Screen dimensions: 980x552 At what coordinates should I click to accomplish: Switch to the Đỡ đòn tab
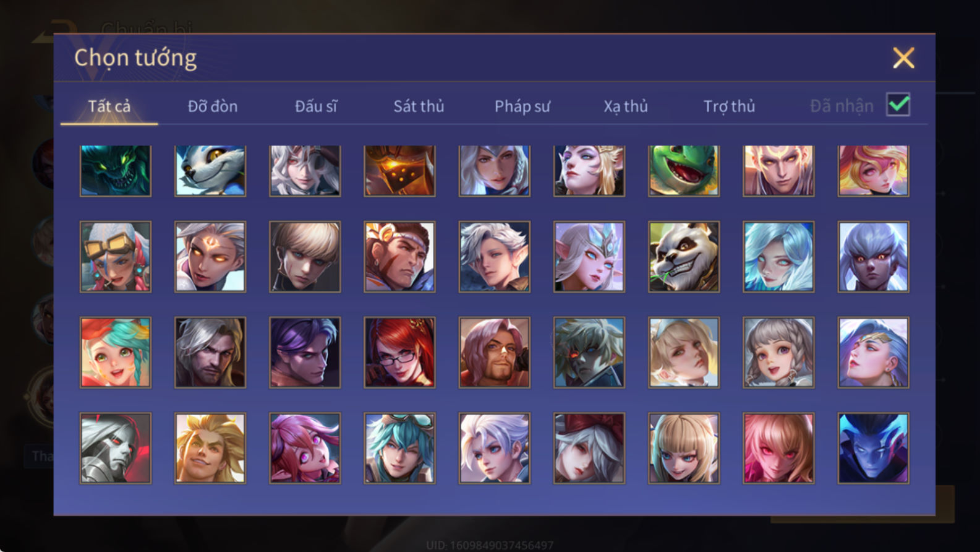click(x=213, y=106)
